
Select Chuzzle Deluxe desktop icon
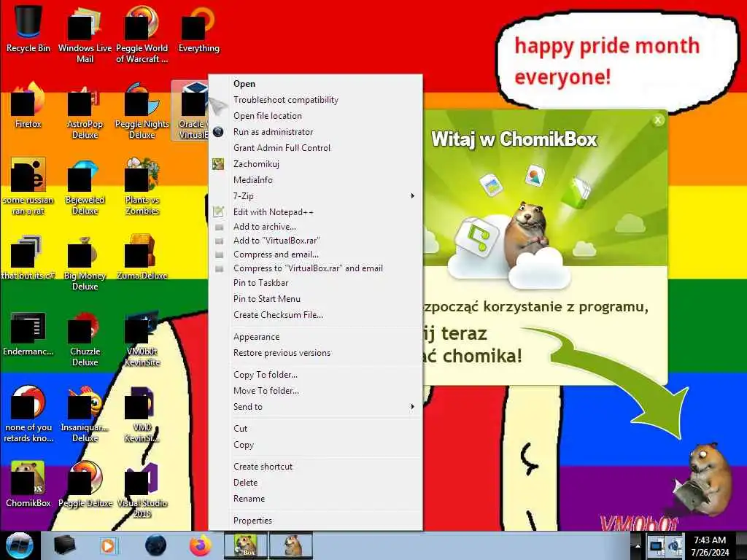tap(85, 338)
